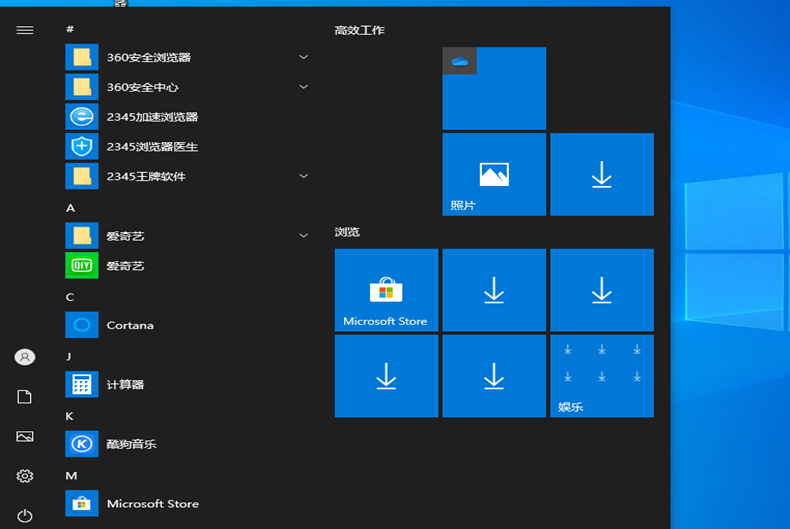Expand the 爱奇艺 folder group
This screenshot has height=529, width=790.
click(303, 236)
